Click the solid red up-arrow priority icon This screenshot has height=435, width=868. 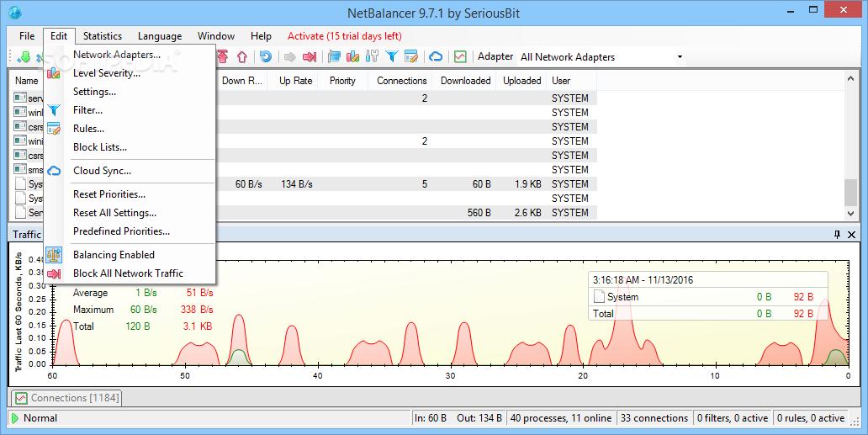click(223, 56)
